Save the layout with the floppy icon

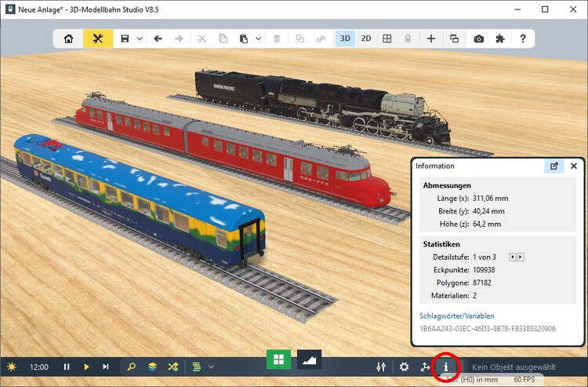[125, 38]
